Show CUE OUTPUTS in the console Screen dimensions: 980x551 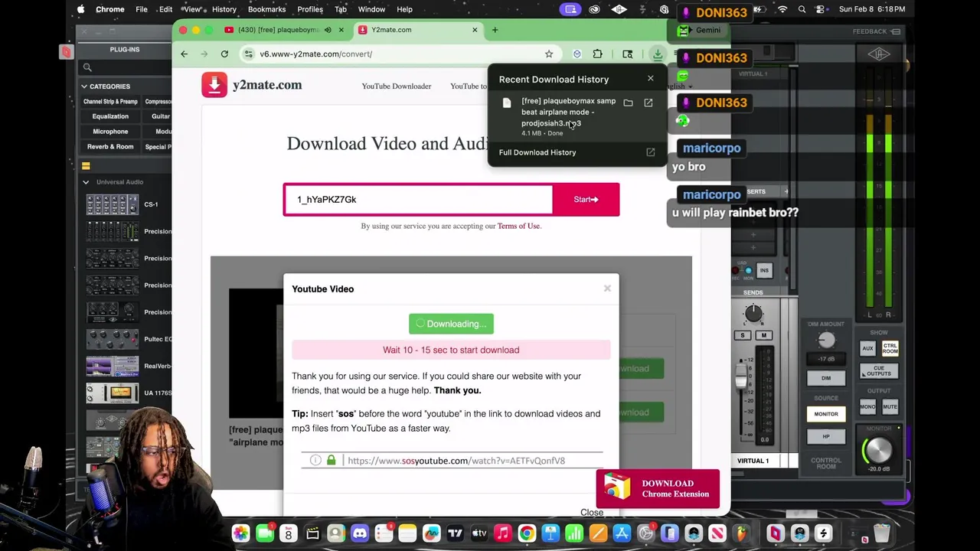879,370
